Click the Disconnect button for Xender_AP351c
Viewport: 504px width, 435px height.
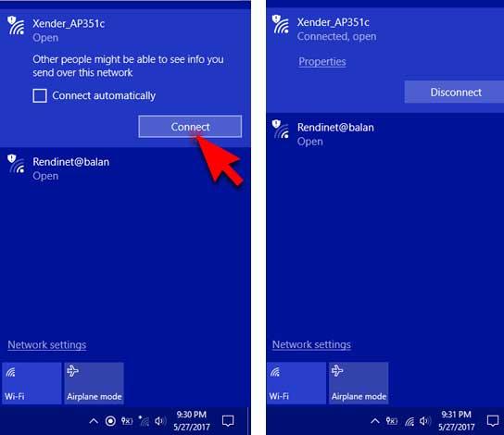454,93
